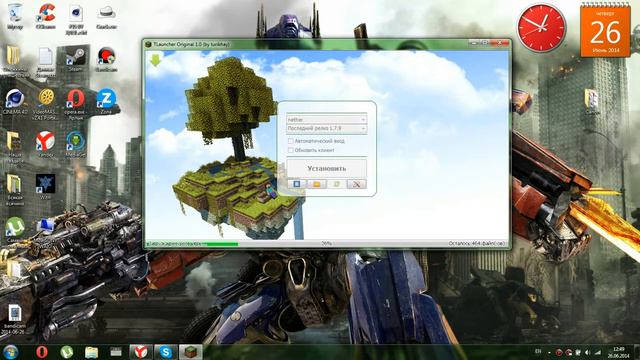640x360 pixels.
Task: Switch to TLauncher grass block taskbar button
Action: click(191, 352)
